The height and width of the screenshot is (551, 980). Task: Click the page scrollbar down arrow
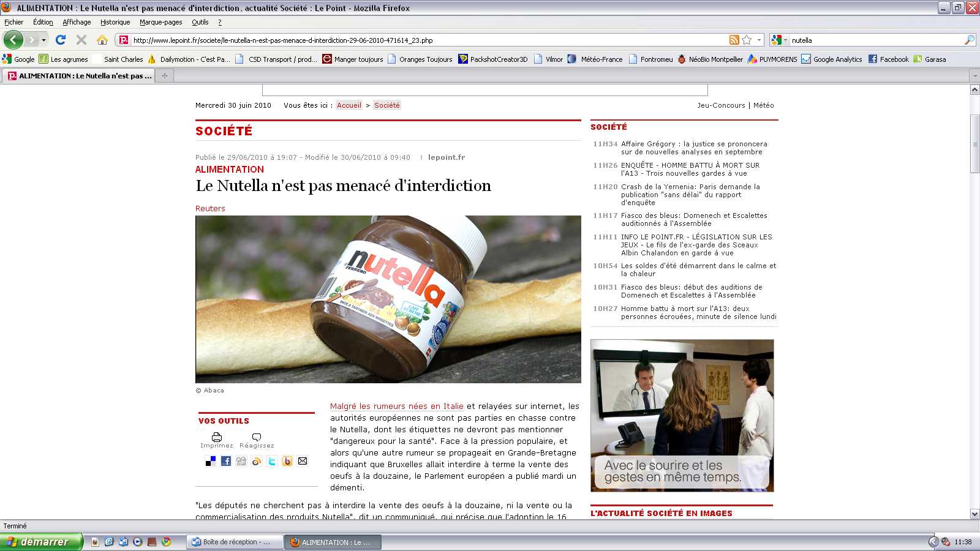pos(974,514)
